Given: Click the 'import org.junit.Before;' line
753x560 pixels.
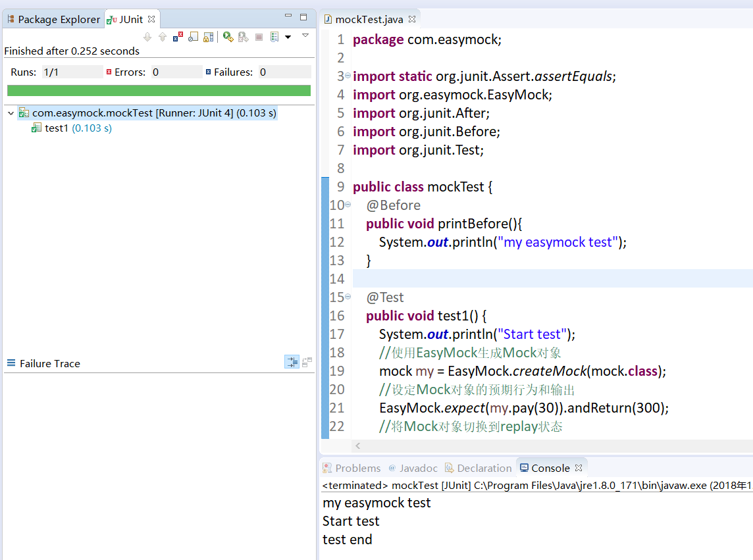Looking at the screenshot, I should (427, 132).
